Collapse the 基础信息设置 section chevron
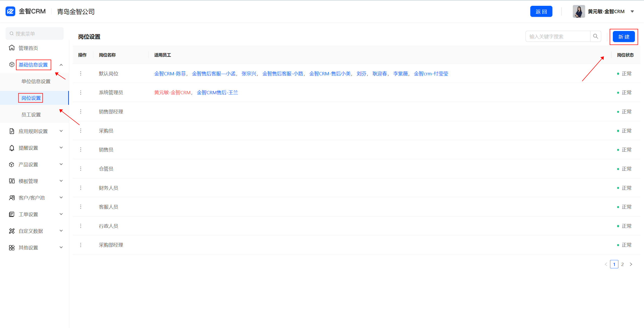 click(x=61, y=65)
